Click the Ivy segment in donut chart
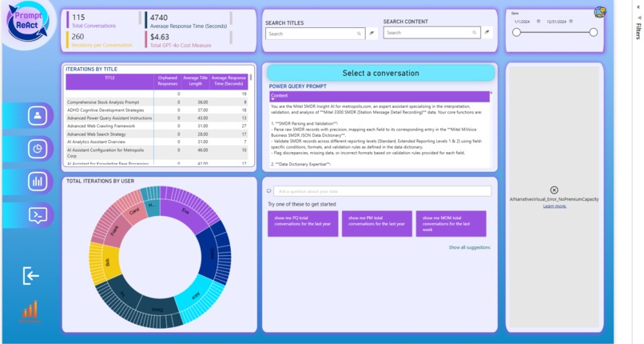The height and width of the screenshot is (344, 644). 122,292
